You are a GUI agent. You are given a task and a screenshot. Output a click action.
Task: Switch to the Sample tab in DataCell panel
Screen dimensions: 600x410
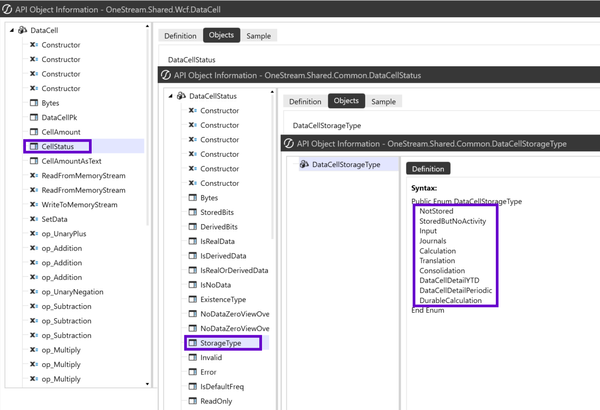(x=258, y=35)
